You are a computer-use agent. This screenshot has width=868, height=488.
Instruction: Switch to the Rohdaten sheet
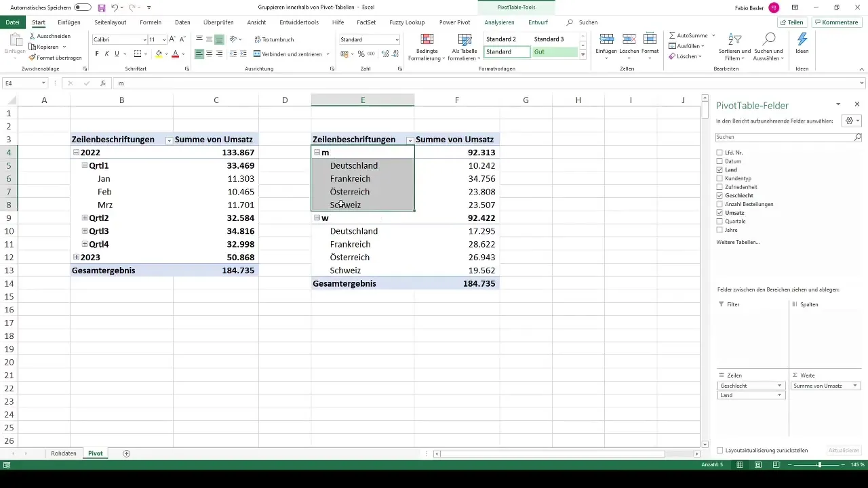(64, 453)
